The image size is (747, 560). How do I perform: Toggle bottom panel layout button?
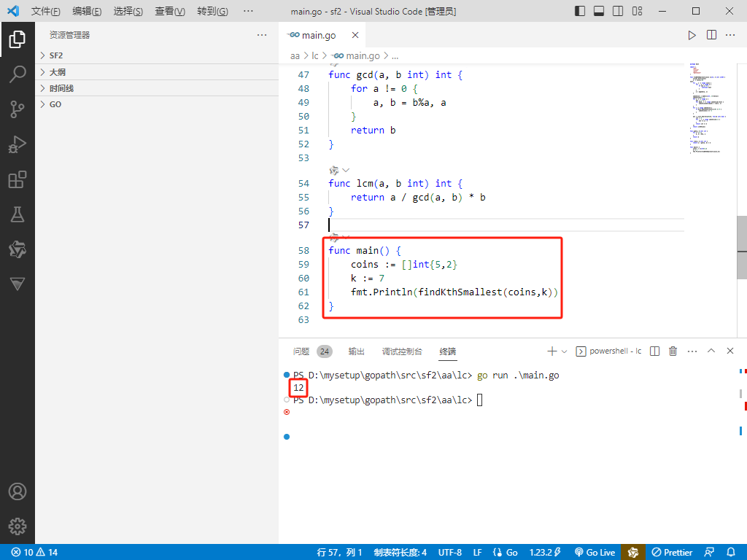(599, 11)
